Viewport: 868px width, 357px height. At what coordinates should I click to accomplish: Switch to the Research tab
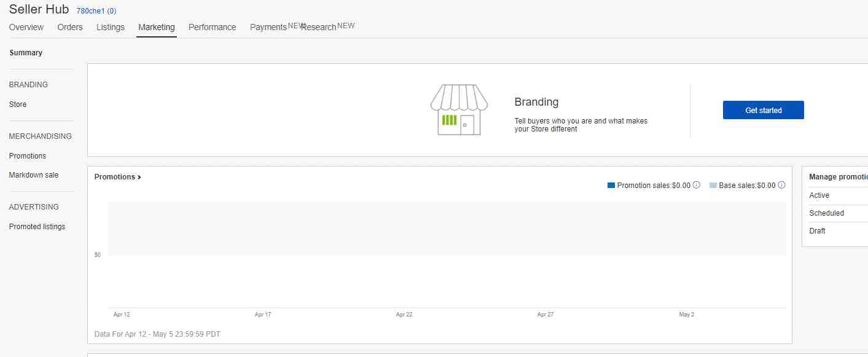(319, 27)
